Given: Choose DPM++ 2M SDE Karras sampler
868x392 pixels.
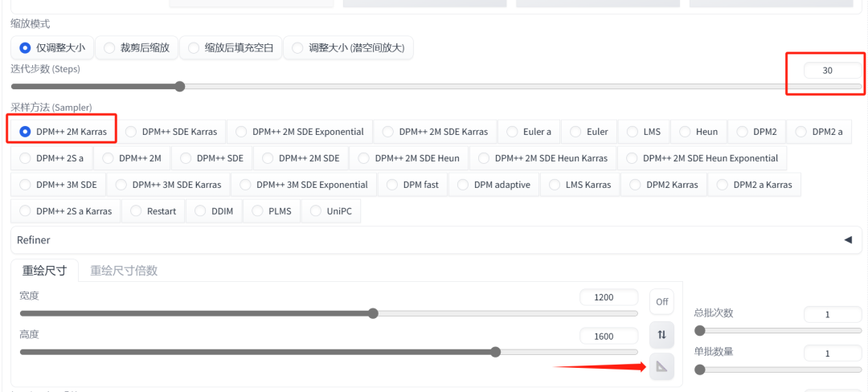Looking at the screenshot, I should click(x=435, y=132).
